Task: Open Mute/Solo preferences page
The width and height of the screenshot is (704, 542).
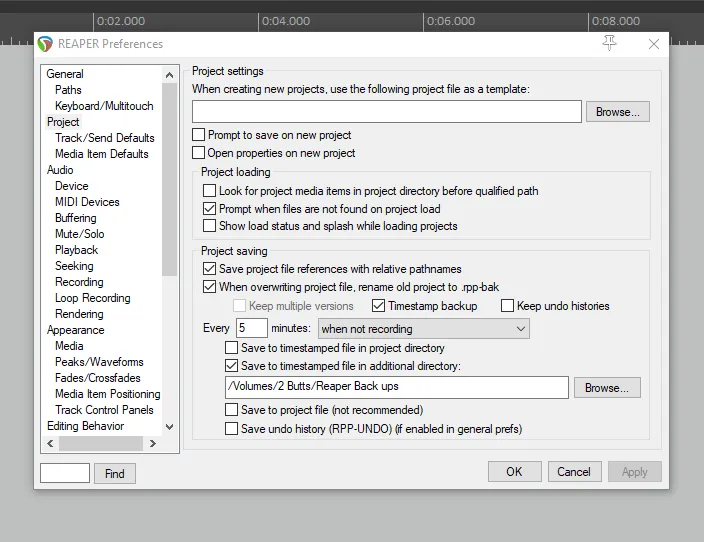Action: (x=79, y=234)
